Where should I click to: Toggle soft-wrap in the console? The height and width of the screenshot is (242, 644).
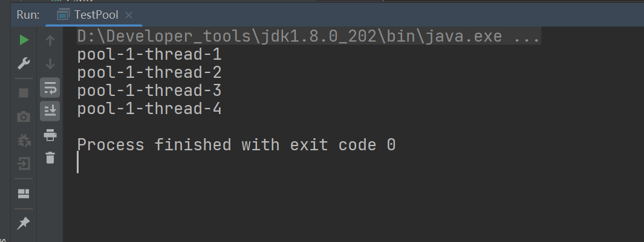(x=50, y=88)
